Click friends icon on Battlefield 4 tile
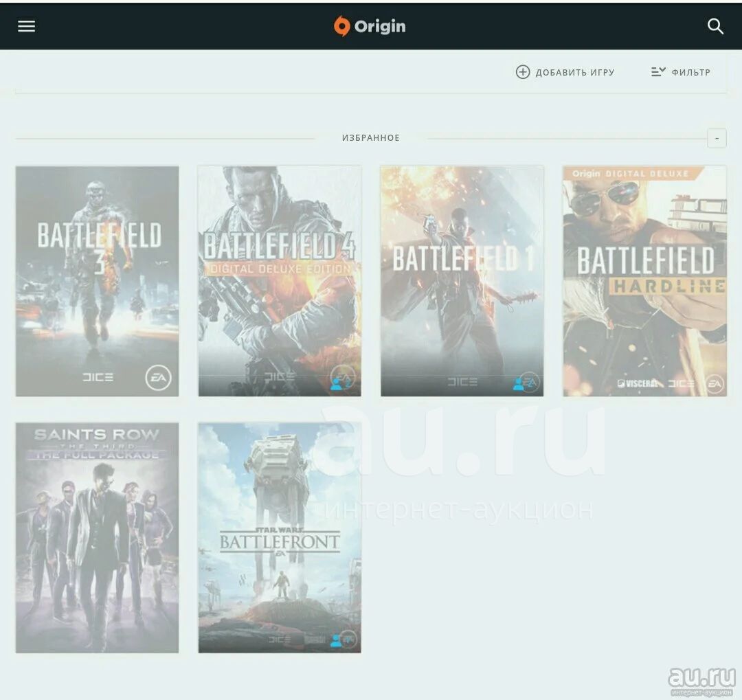This screenshot has height=700, width=742. coord(337,383)
